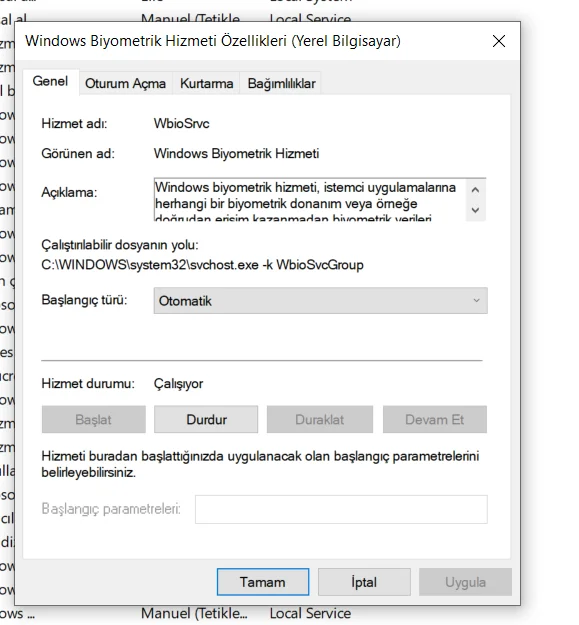This screenshot has height=625, width=579.
Task: Click the Uygula button
Action: [x=465, y=582]
